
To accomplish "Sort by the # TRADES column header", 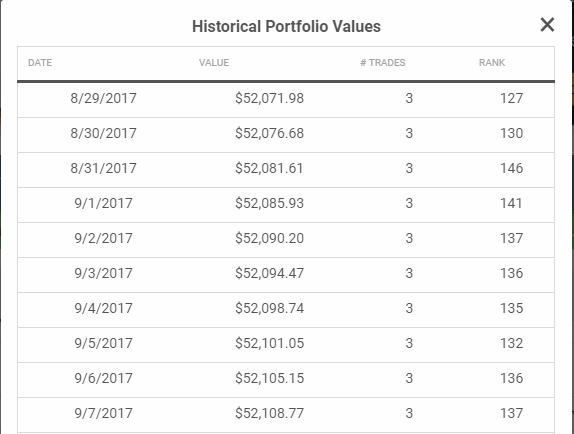I will click(x=383, y=63).
